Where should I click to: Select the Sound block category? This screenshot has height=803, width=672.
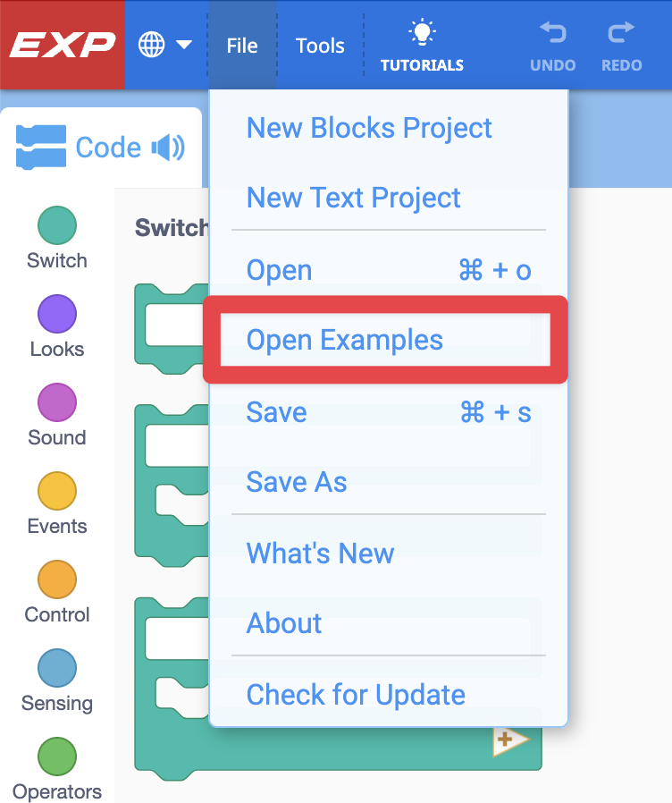[56, 414]
